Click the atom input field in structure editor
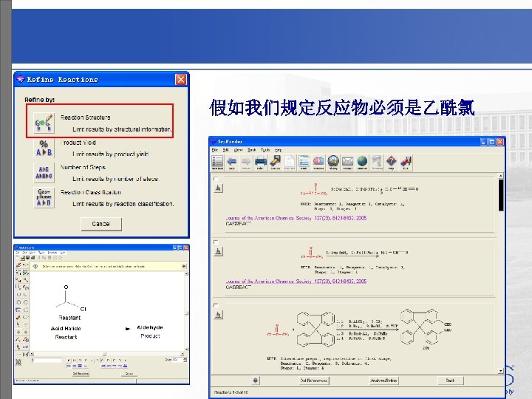This screenshot has width=532, height=399. (47, 361)
